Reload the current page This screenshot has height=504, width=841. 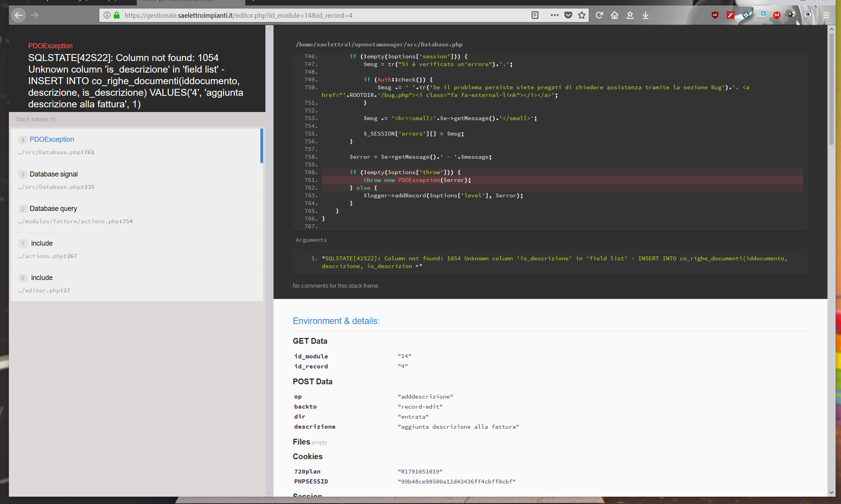(599, 15)
